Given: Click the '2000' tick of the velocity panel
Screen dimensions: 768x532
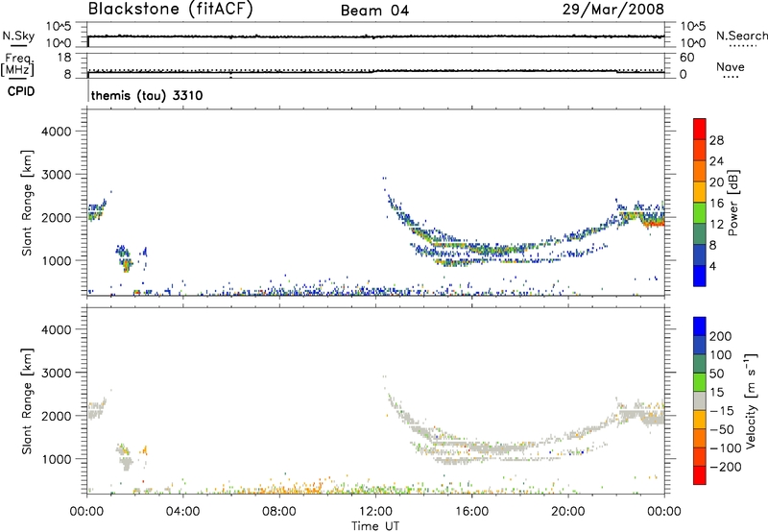Looking at the screenshot, I should click(x=57, y=416).
